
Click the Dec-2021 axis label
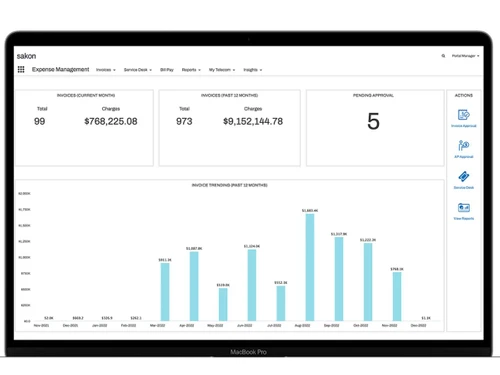tap(70, 325)
